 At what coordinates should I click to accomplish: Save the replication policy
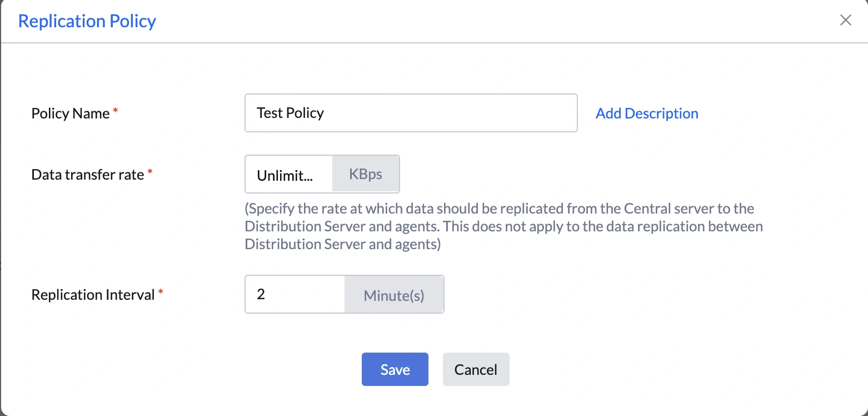[395, 369]
